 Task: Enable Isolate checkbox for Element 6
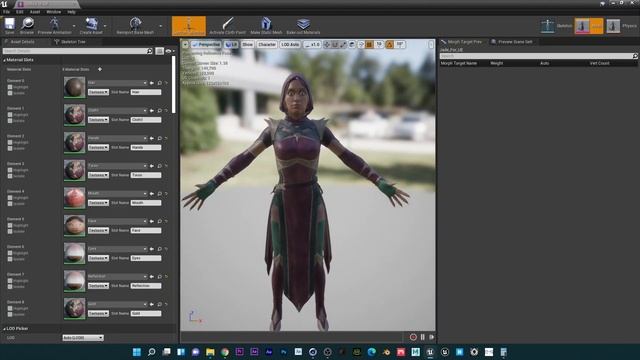click(10, 259)
